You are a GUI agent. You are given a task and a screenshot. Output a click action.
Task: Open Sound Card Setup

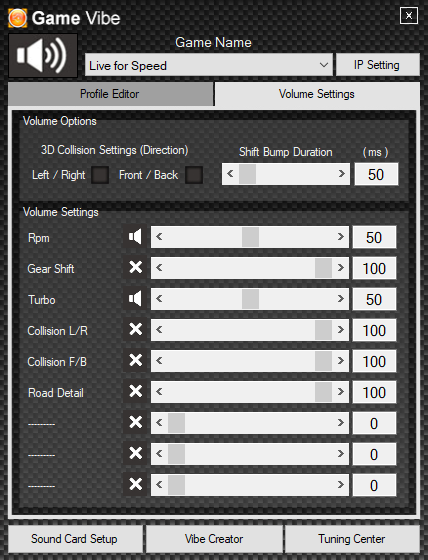click(x=75, y=539)
